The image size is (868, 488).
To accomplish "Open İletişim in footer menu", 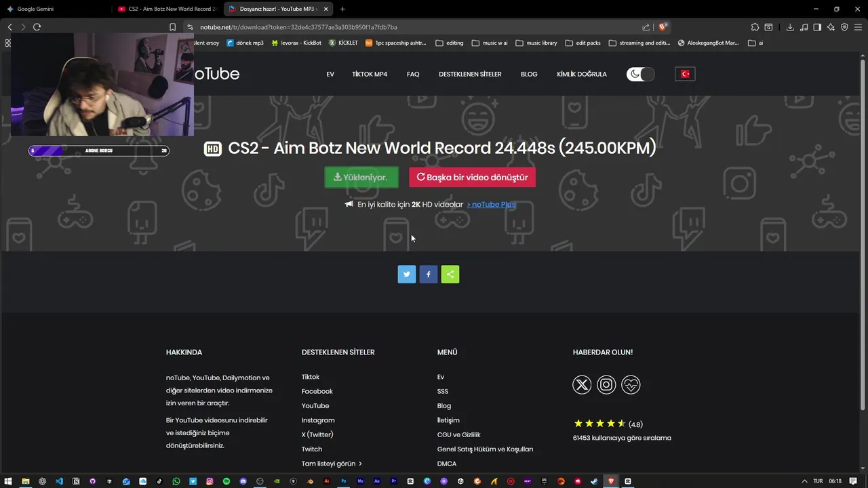I will coord(448,420).
